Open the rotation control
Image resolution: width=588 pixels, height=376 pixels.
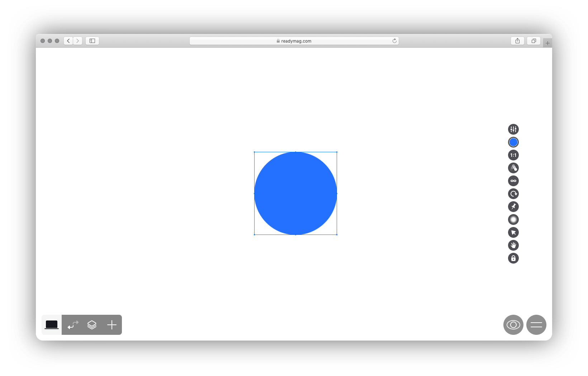513,194
